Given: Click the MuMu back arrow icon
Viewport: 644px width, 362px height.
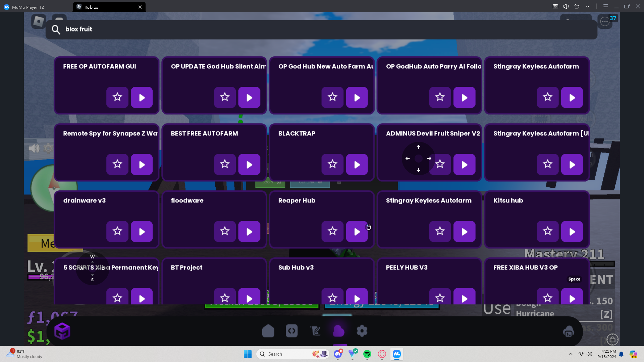Looking at the screenshot, I should click(x=577, y=6).
